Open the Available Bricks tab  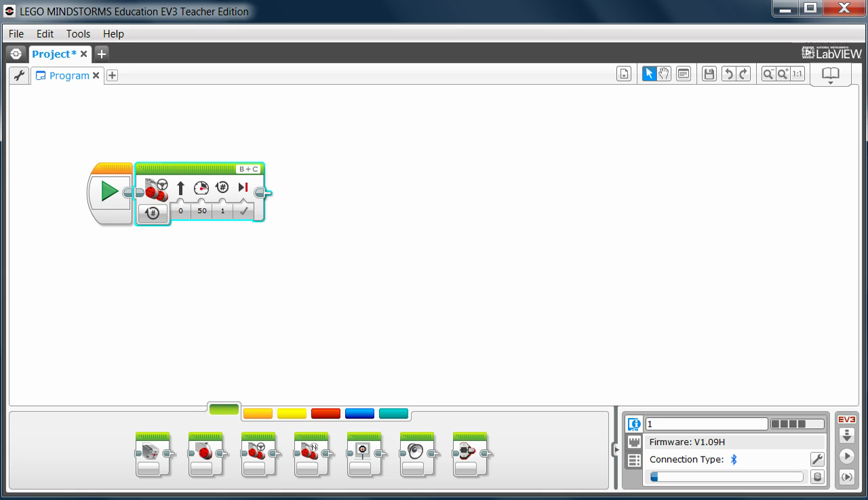pos(634,461)
